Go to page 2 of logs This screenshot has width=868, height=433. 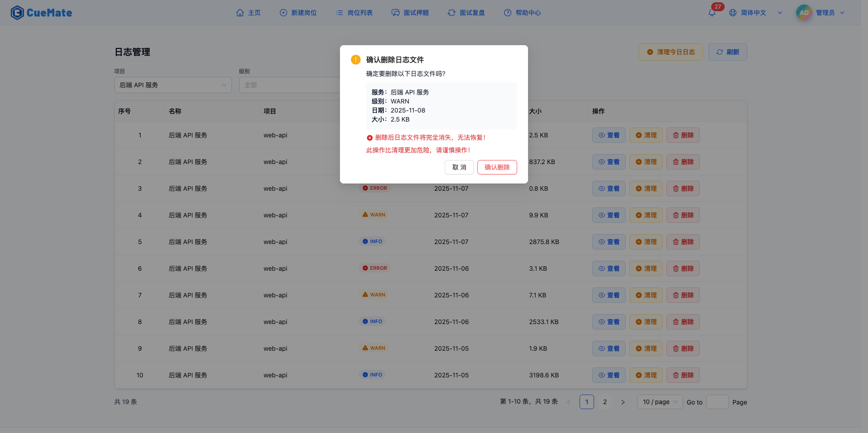(605, 402)
